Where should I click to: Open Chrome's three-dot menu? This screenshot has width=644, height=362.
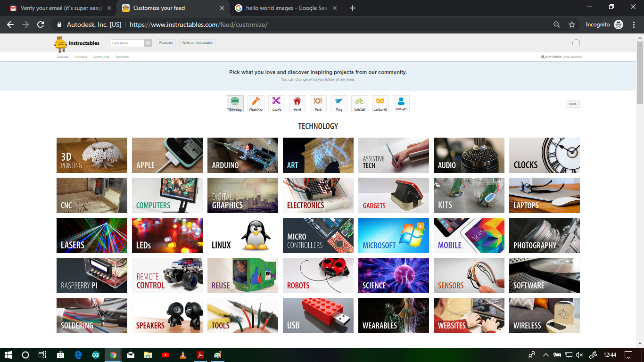(x=633, y=25)
